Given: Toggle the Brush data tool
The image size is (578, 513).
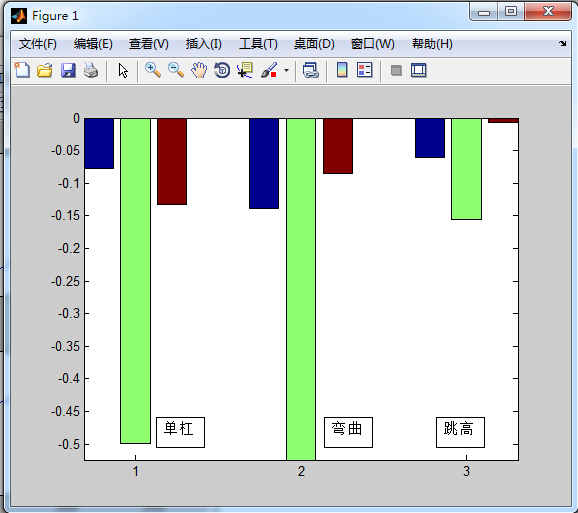Looking at the screenshot, I should pos(269,70).
